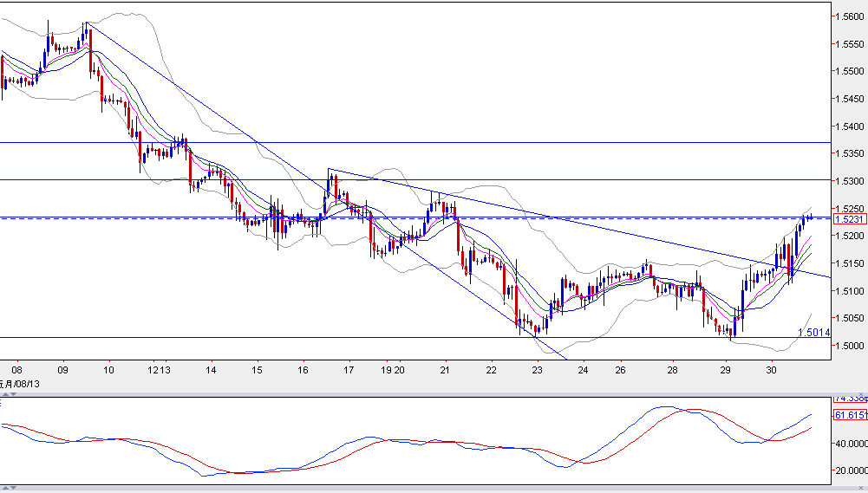Select the horizontal line near 1.5370
This screenshot has width=868, height=493.
(x=415, y=143)
